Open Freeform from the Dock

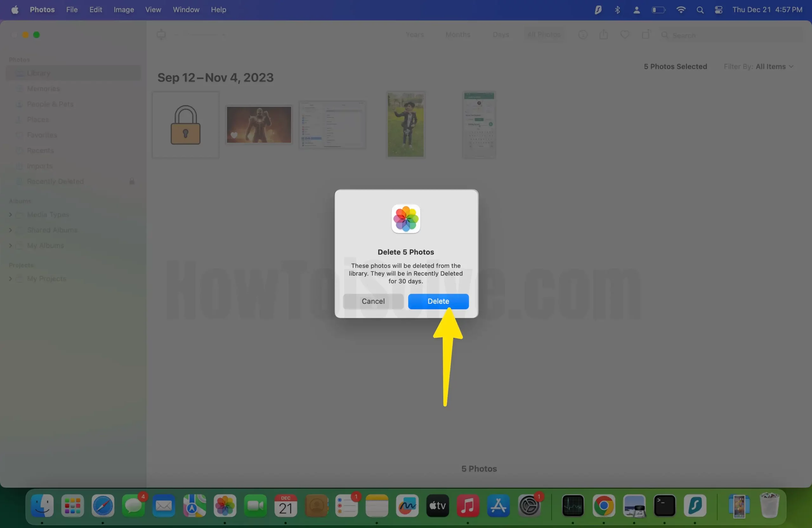coord(407,505)
